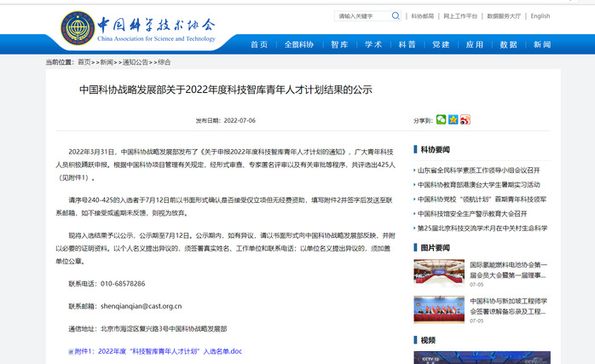Screen dimensions: 595x364
Task: Click the 科协要闻 section heading
Action: click(435, 149)
